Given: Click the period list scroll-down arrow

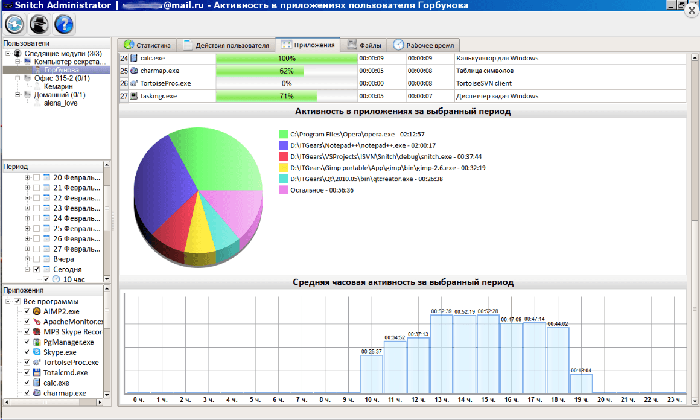Looking at the screenshot, I should tap(107, 279).
